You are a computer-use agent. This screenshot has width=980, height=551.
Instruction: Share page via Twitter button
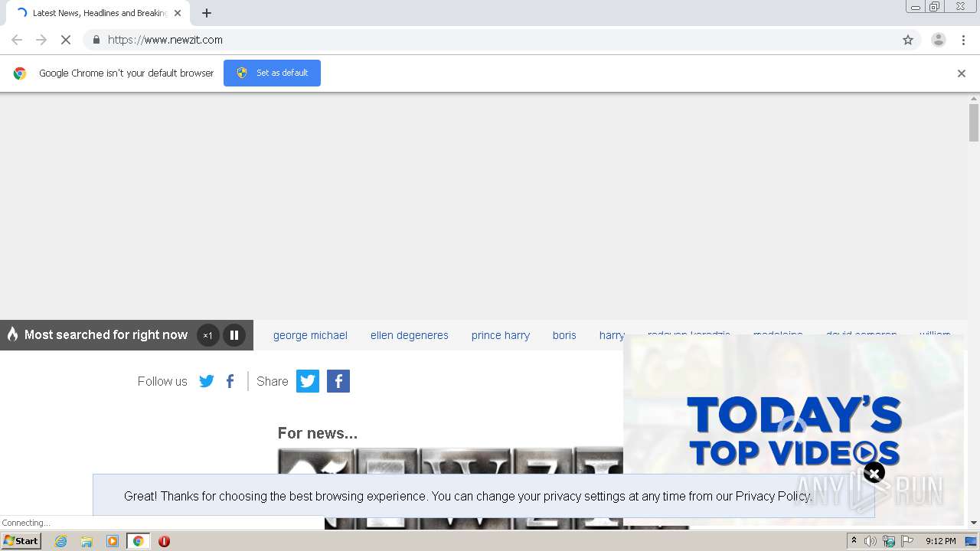click(x=308, y=381)
